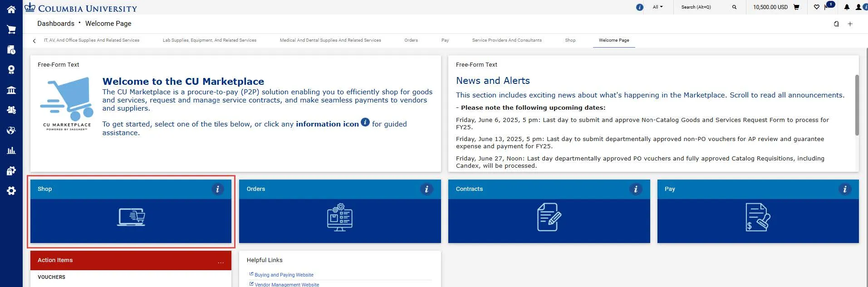The height and width of the screenshot is (287, 868).
Task: Click the 10,500.00 USD cart total
Action: click(770, 7)
